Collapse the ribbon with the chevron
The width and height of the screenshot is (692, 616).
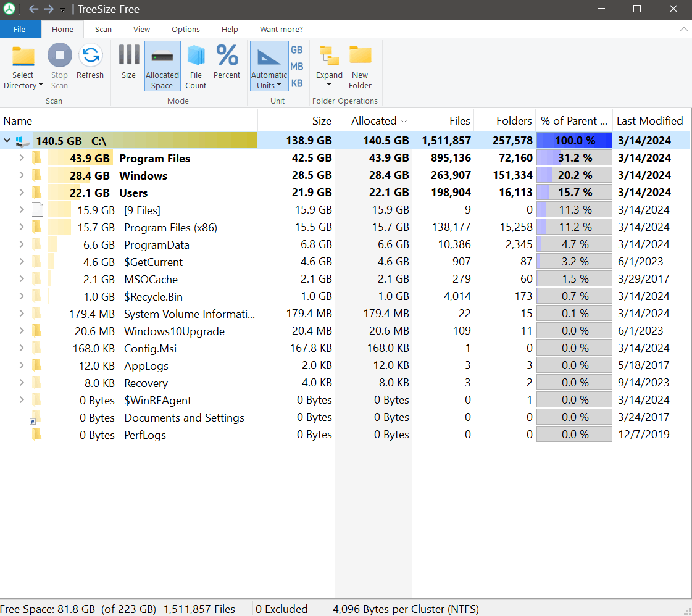[683, 29]
